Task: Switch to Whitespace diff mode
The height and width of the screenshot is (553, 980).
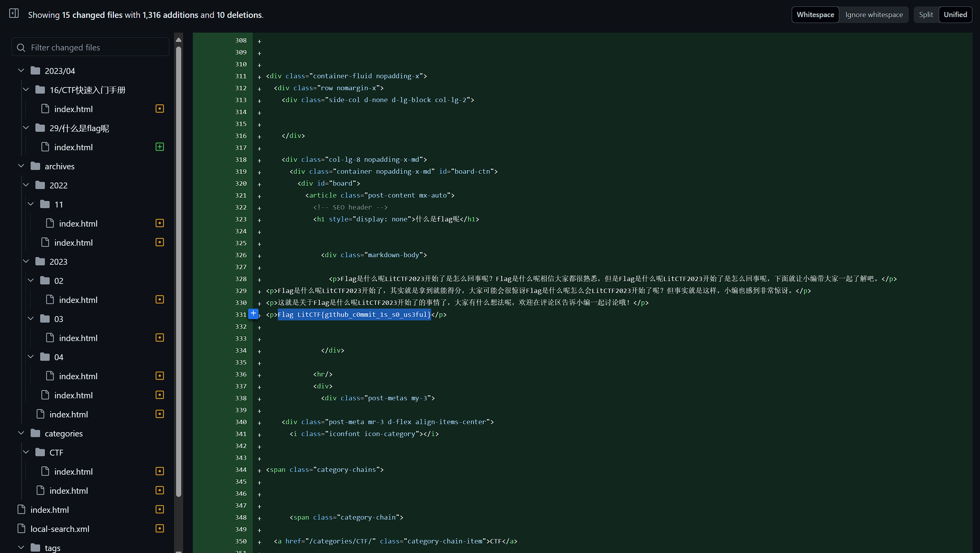Action: [x=815, y=15]
